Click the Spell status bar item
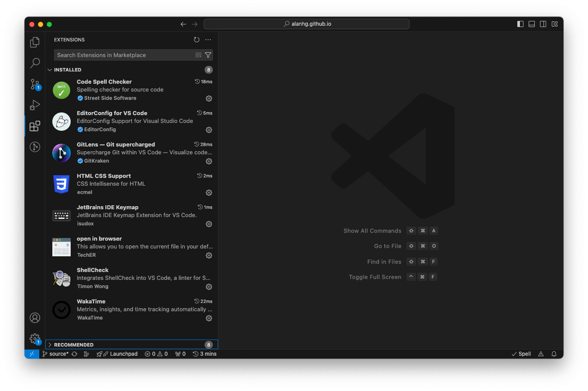Screen dimensions: 588x391 [521, 354]
